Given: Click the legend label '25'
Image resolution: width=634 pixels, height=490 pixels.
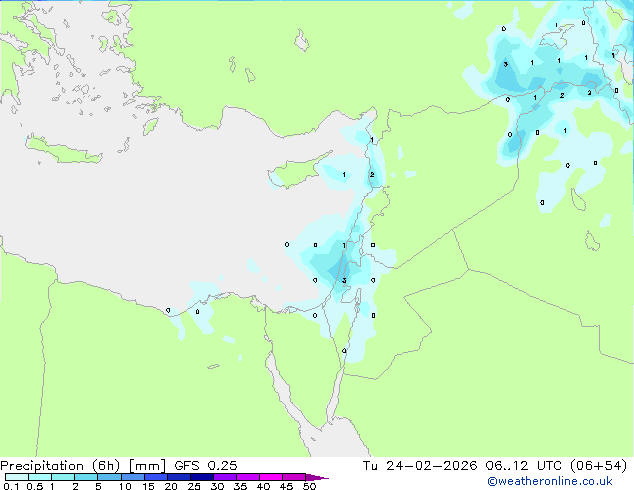Looking at the screenshot, I should pyautogui.click(x=194, y=486).
